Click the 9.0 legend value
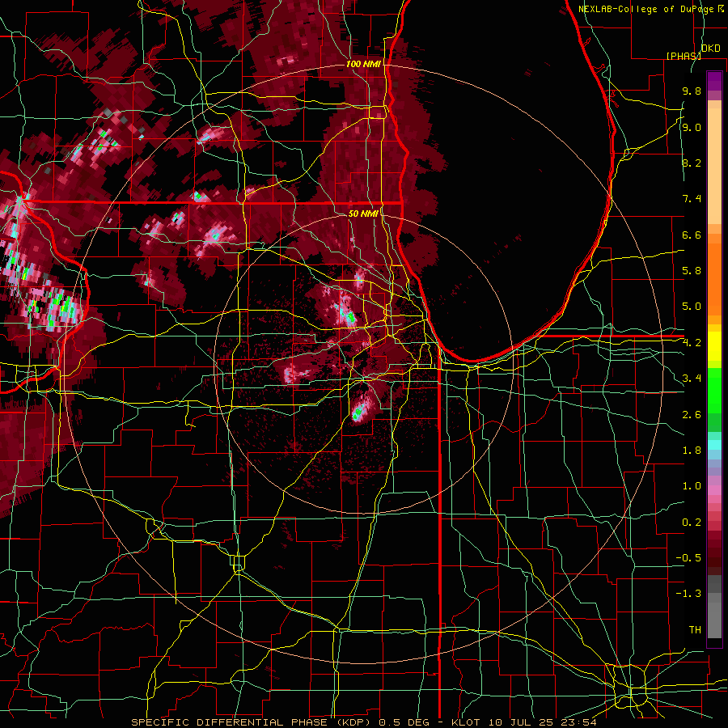728x728 pixels. (692, 127)
